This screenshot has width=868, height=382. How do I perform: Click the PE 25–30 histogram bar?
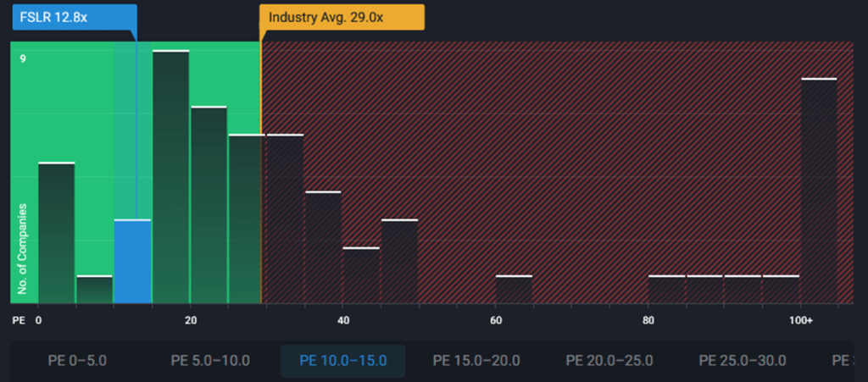click(x=245, y=219)
